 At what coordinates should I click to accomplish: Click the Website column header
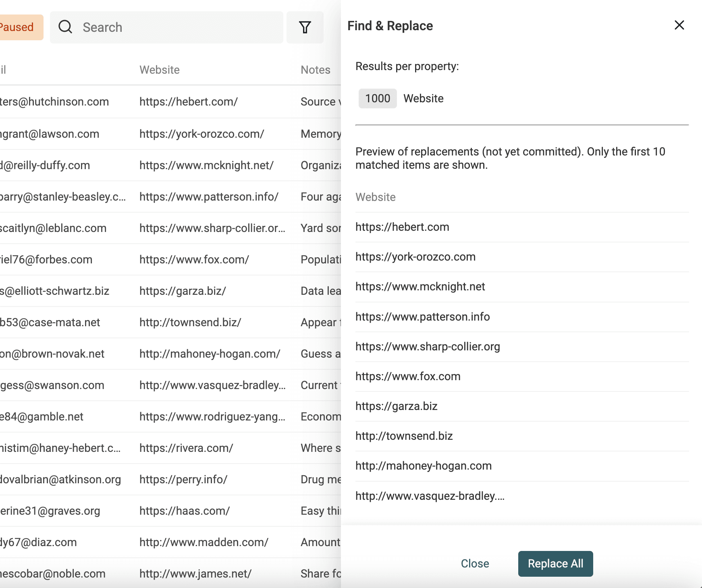coord(160,70)
